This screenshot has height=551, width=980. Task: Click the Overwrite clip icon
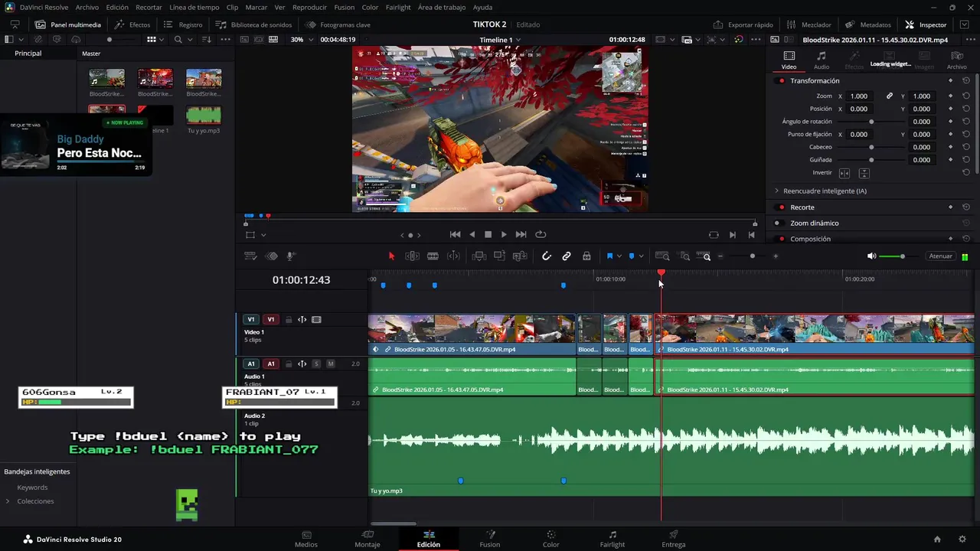coord(500,256)
